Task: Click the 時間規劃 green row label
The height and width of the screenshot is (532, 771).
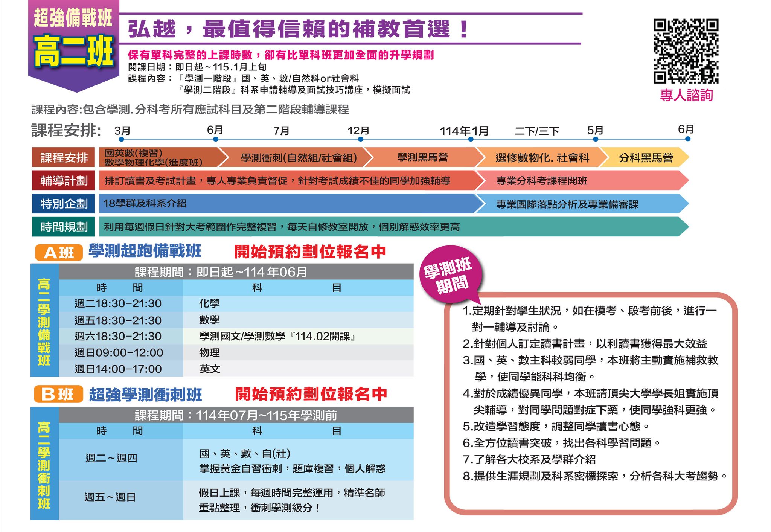Action: (63, 227)
